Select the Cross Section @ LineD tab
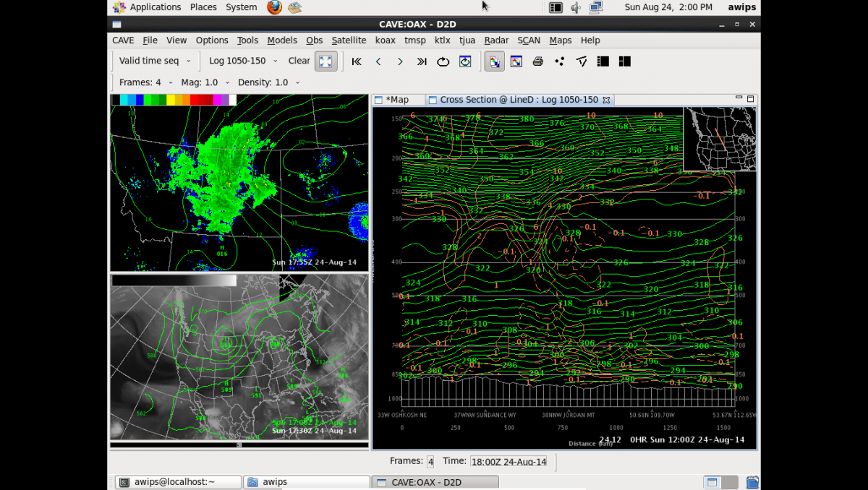This screenshot has width=868, height=490. (519, 100)
